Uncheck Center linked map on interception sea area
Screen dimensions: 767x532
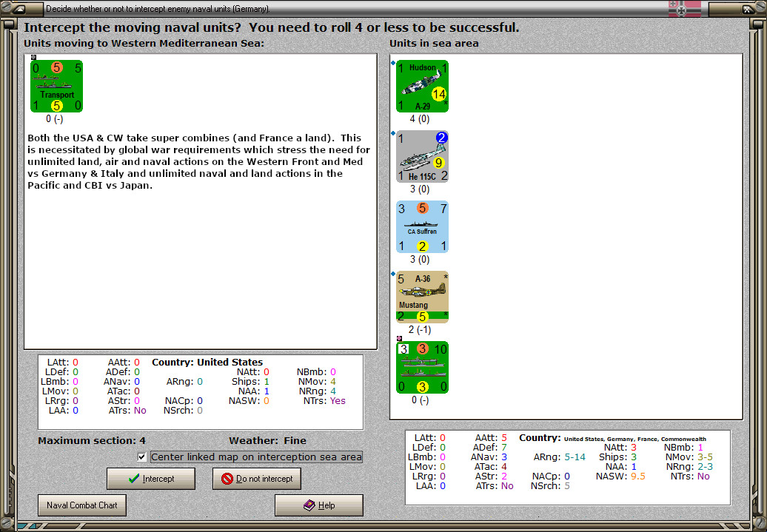[141, 457]
